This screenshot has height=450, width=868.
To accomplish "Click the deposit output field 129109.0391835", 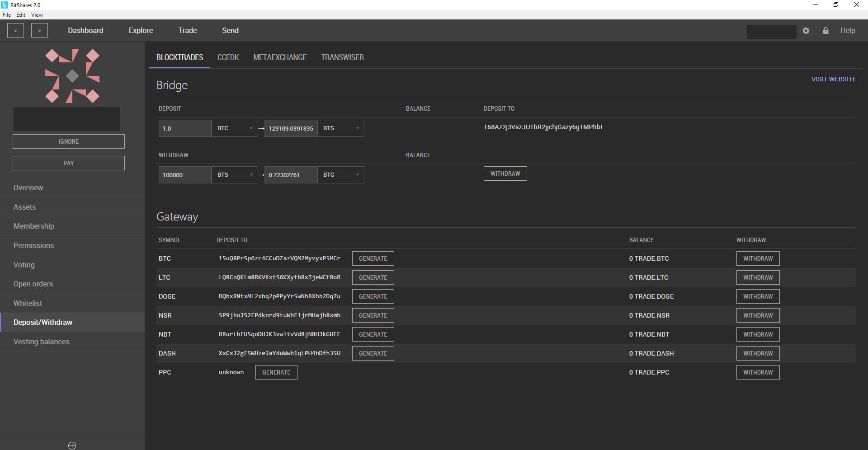I will (291, 128).
